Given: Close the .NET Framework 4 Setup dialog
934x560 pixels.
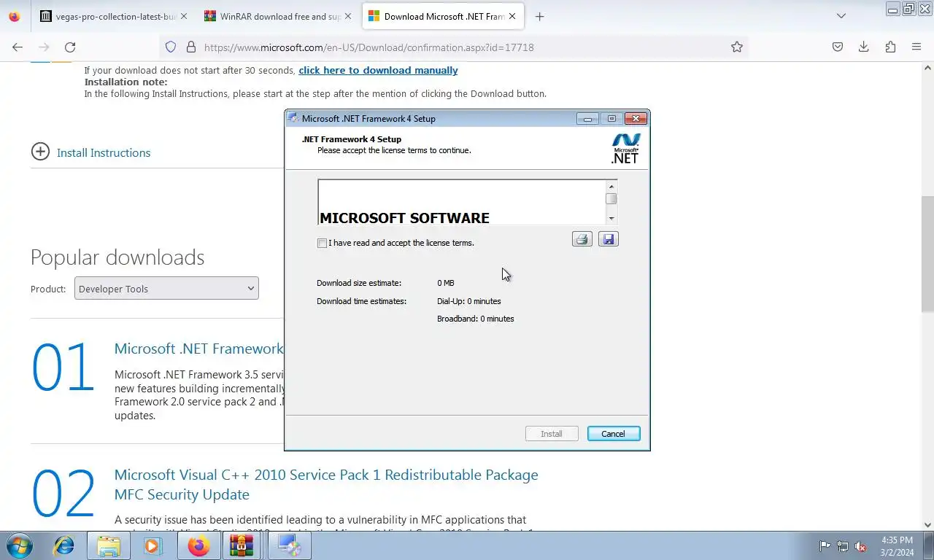Looking at the screenshot, I should point(636,118).
